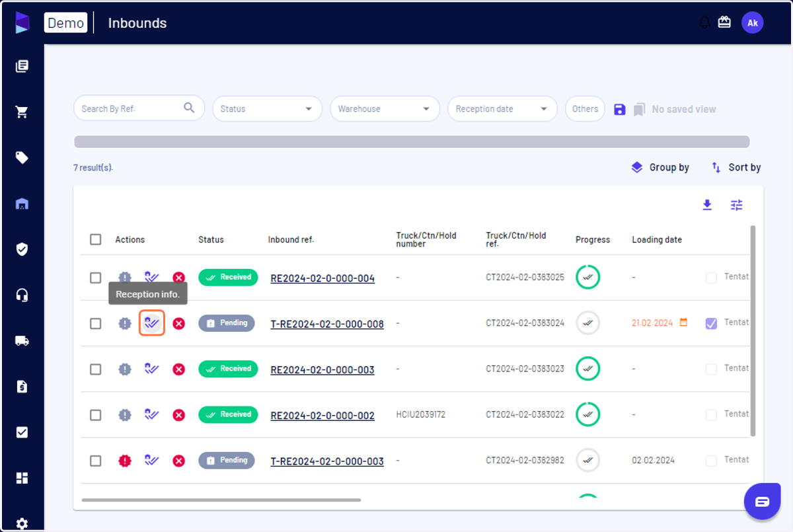Select all rows with header checkbox
793x532 pixels.
96,239
